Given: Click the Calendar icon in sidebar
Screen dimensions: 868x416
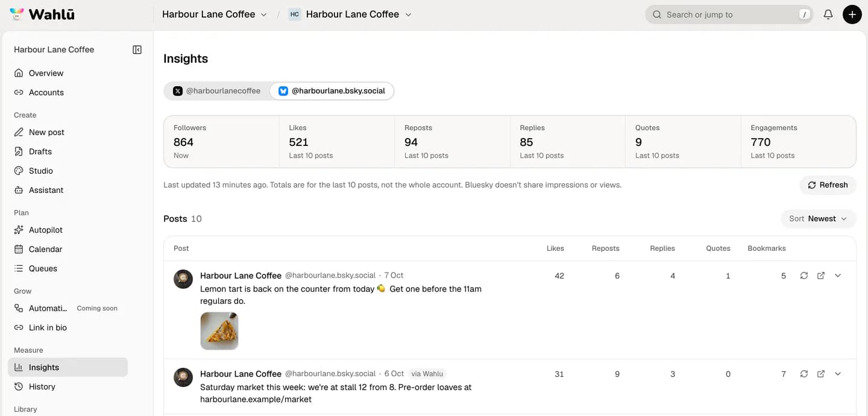Looking at the screenshot, I should [19, 249].
